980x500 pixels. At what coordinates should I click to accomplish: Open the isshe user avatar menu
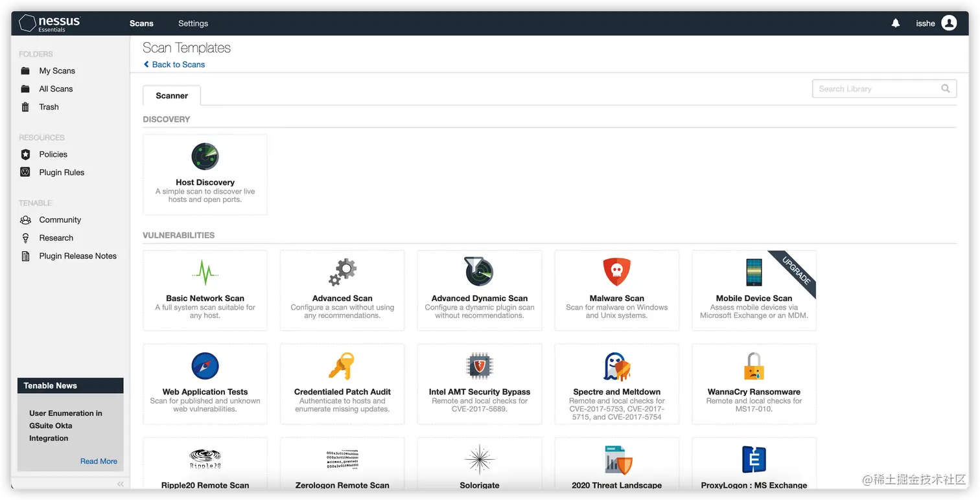[949, 23]
